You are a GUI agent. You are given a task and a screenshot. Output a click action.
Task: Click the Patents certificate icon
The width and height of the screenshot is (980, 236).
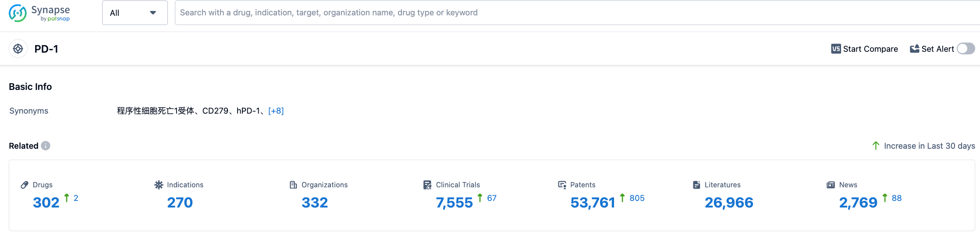click(x=562, y=185)
